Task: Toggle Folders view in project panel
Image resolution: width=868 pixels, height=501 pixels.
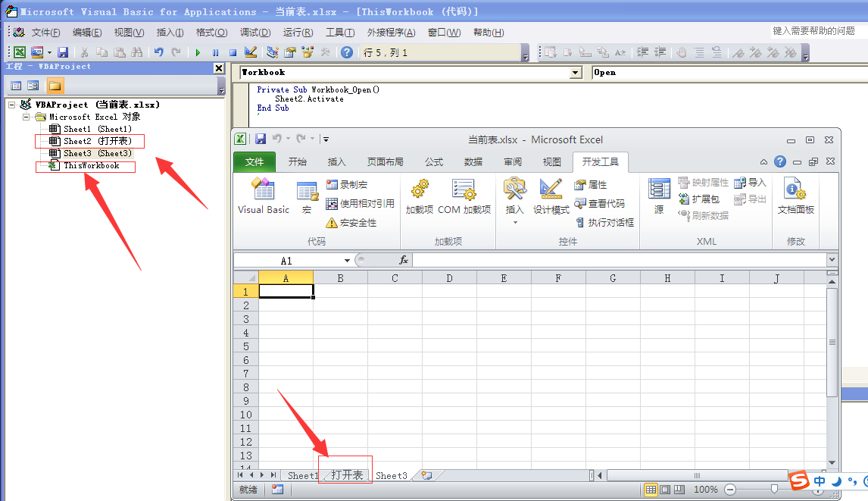Action: [x=55, y=86]
